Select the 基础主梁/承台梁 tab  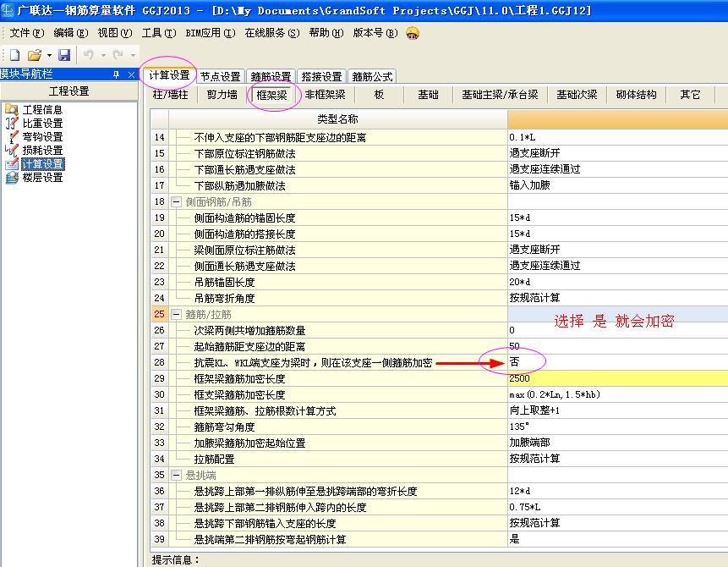pyautogui.click(x=500, y=95)
